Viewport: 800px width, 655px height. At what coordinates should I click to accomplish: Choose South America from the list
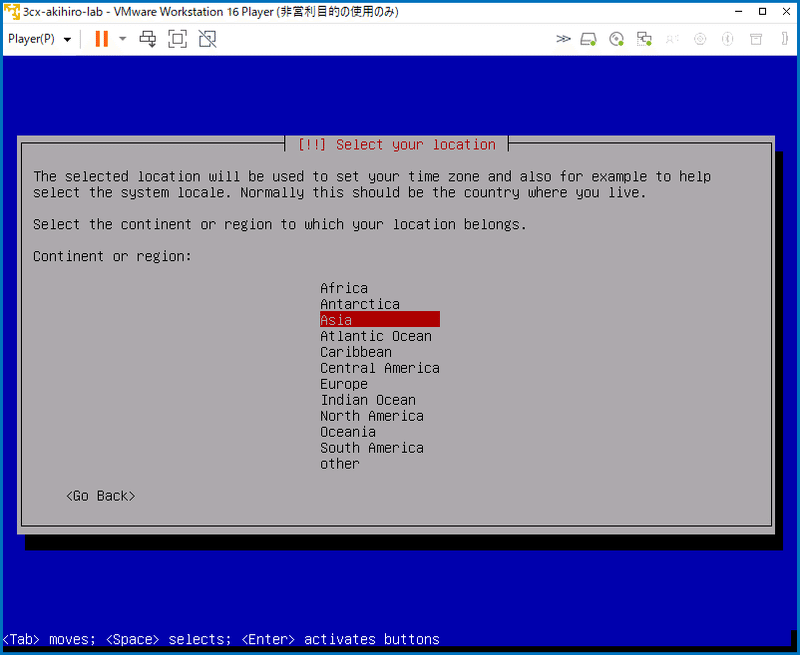click(372, 448)
